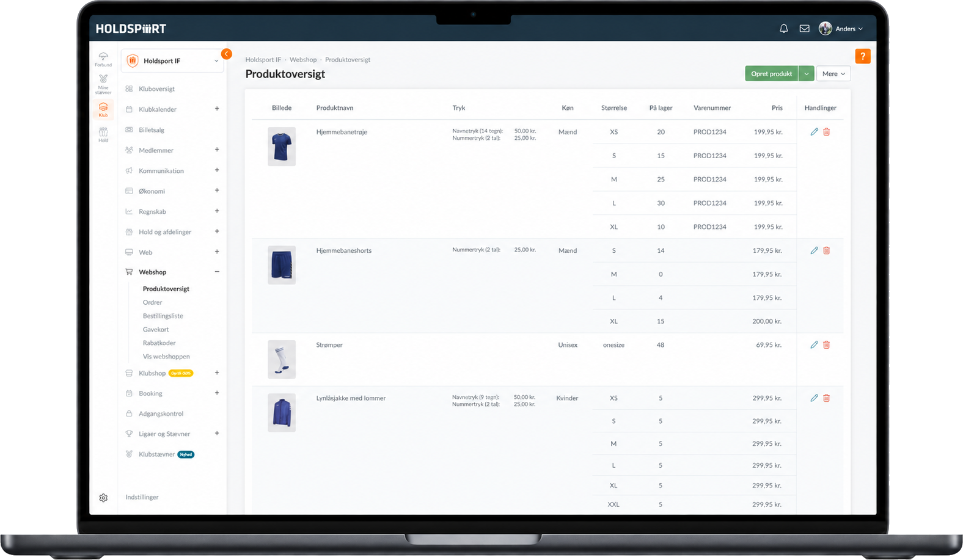Open the messages envelope icon
963x560 pixels.
pos(804,29)
